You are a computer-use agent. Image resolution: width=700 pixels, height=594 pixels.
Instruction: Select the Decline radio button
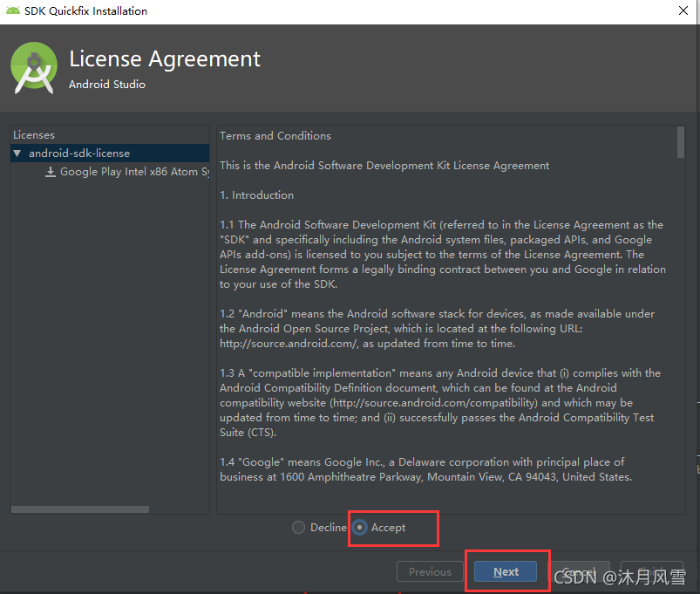pyautogui.click(x=298, y=528)
